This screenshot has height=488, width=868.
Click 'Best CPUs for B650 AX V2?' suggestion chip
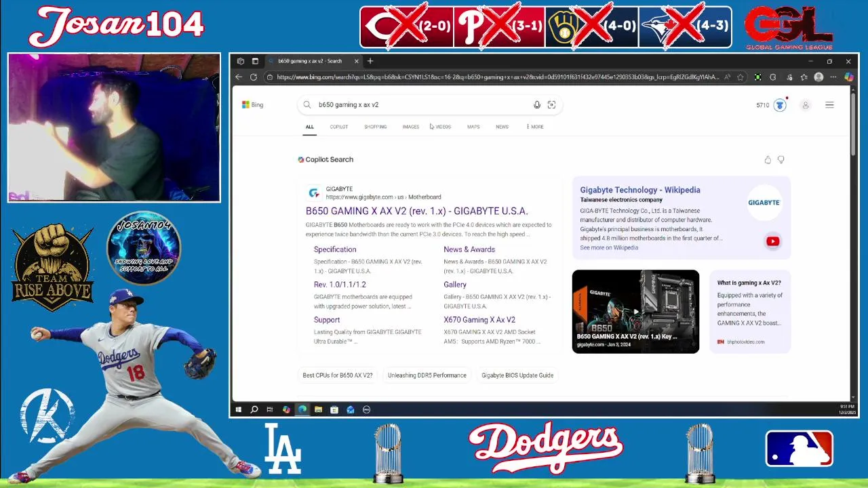click(338, 375)
